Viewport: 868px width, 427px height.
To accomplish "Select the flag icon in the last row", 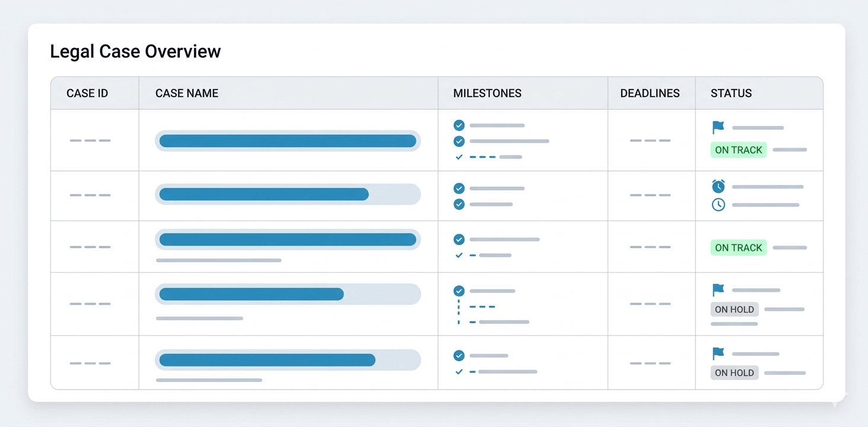I will coord(718,354).
